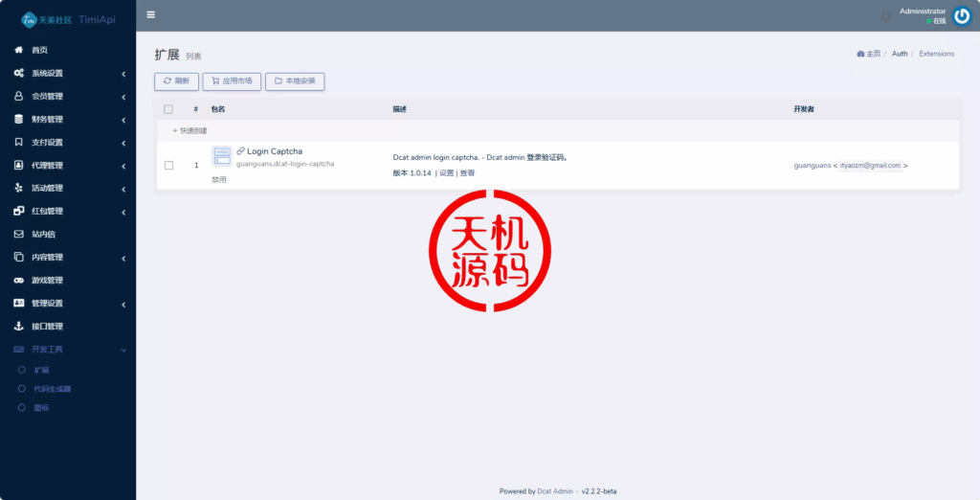Click the Administrator avatar power icon
980x500 pixels.
(961, 15)
